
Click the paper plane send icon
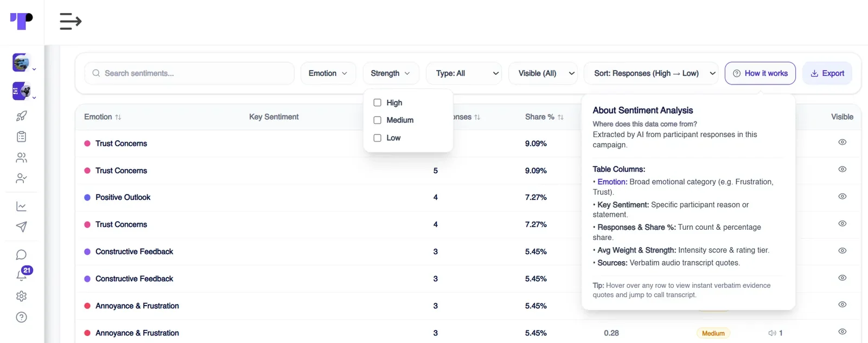click(22, 227)
